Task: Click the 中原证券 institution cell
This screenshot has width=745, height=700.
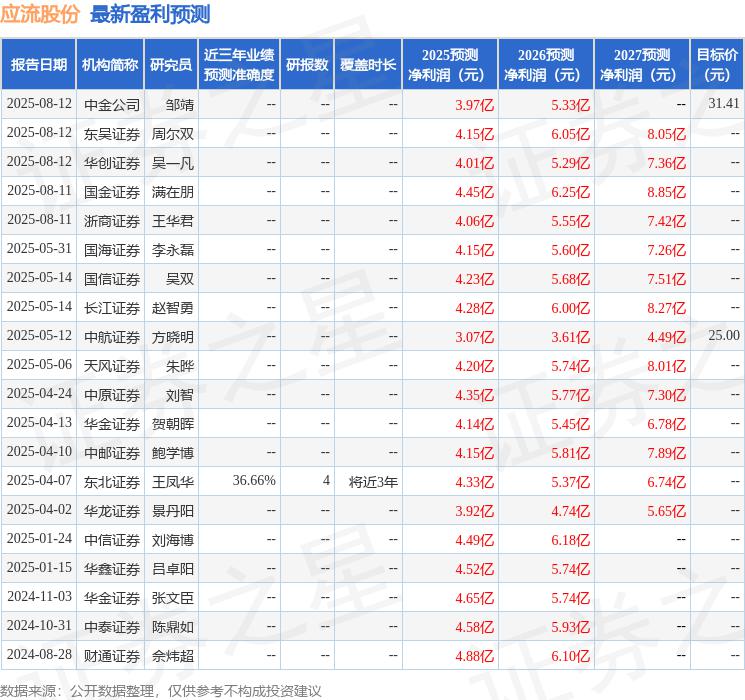Action: pyautogui.click(x=112, y=395)
